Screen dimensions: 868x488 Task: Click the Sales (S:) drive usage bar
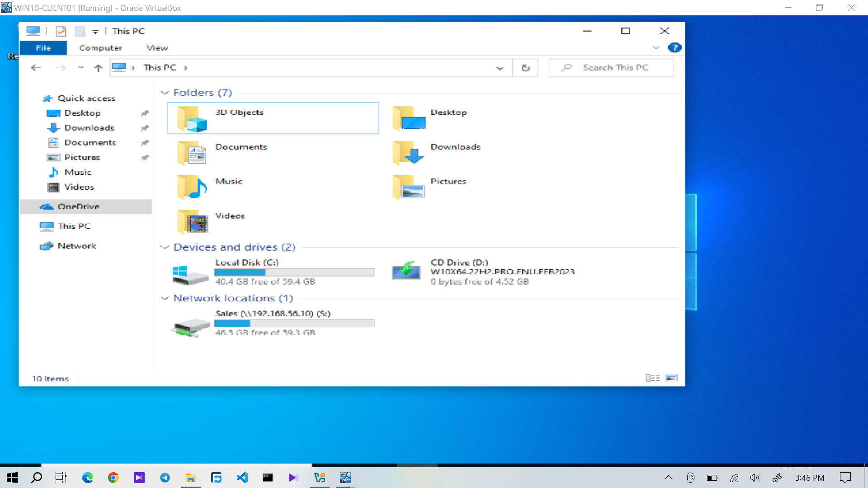(294, 324)
